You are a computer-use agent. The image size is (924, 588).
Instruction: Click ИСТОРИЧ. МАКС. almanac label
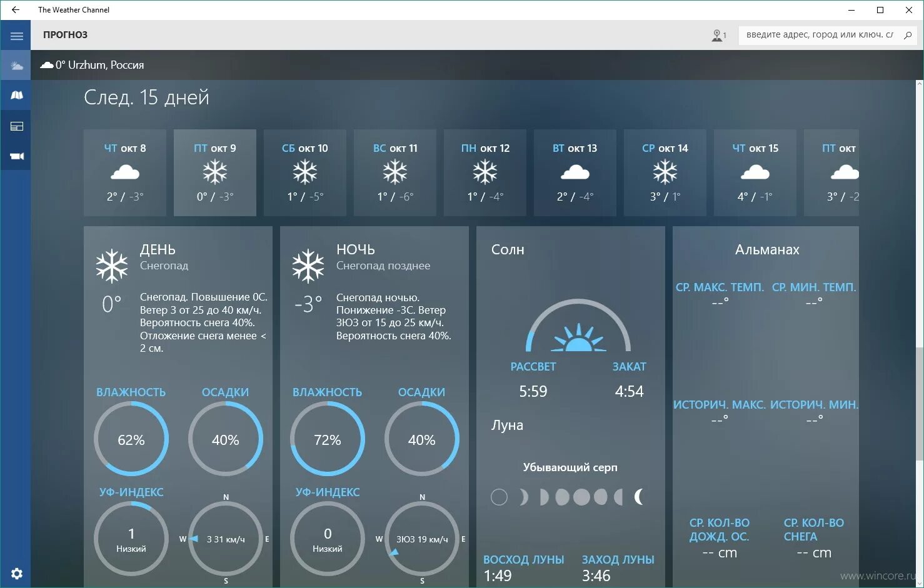tap(720, 405)
